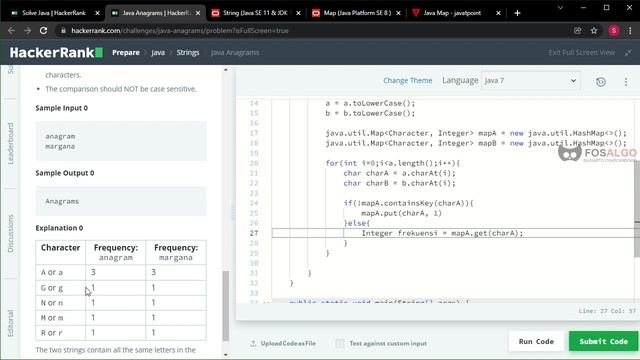Close the Map Java Platform SE 8 tab
Viewport: 640px width, 360px height.
click(398, 13)
